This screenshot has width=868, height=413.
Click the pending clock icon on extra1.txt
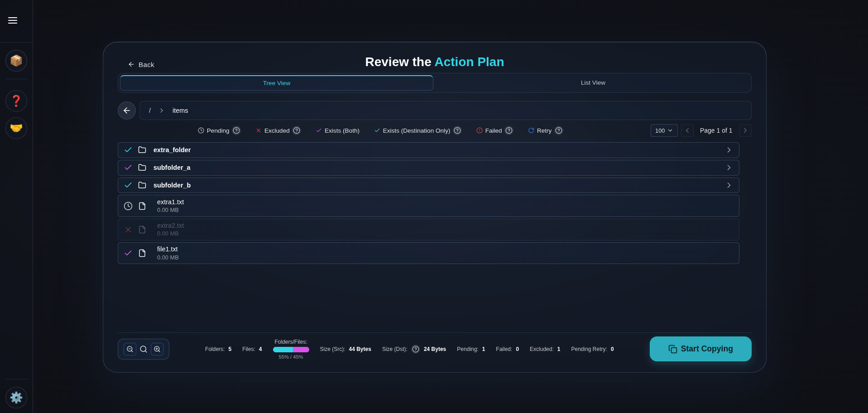pyautogui.click(x=128, y=206)
